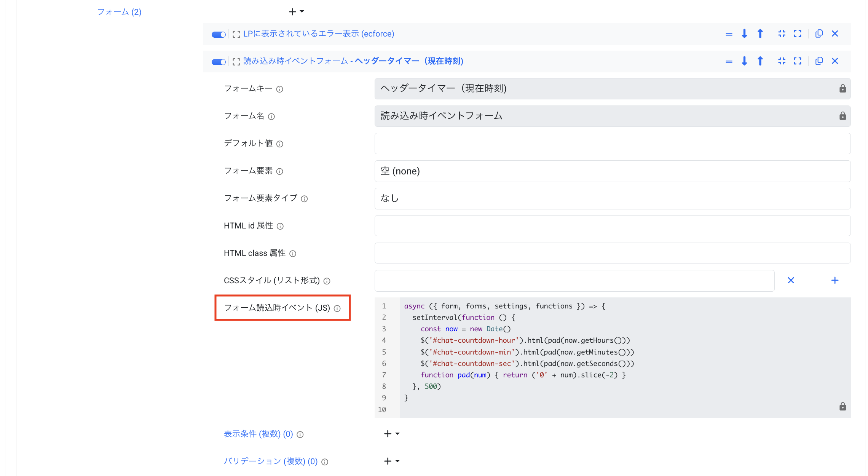Open LPに表示されているエラー表示 (ecforce) form title

tap(319, 34)
